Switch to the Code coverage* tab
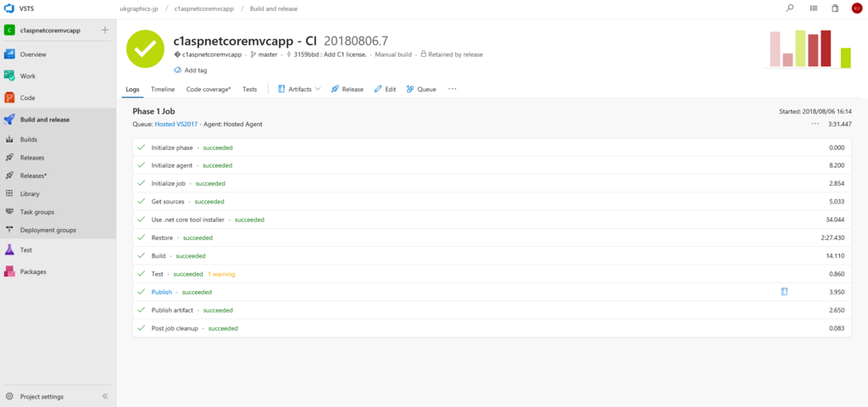 tap(209, 89)
